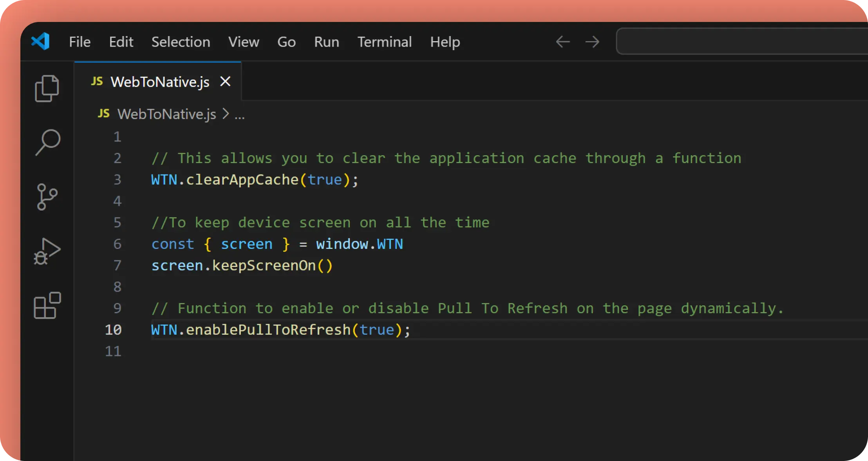Image resolution: width=868 pixels, height=461 pixels.
Task: Click the Go Back arrow
Action: (563, 42)
